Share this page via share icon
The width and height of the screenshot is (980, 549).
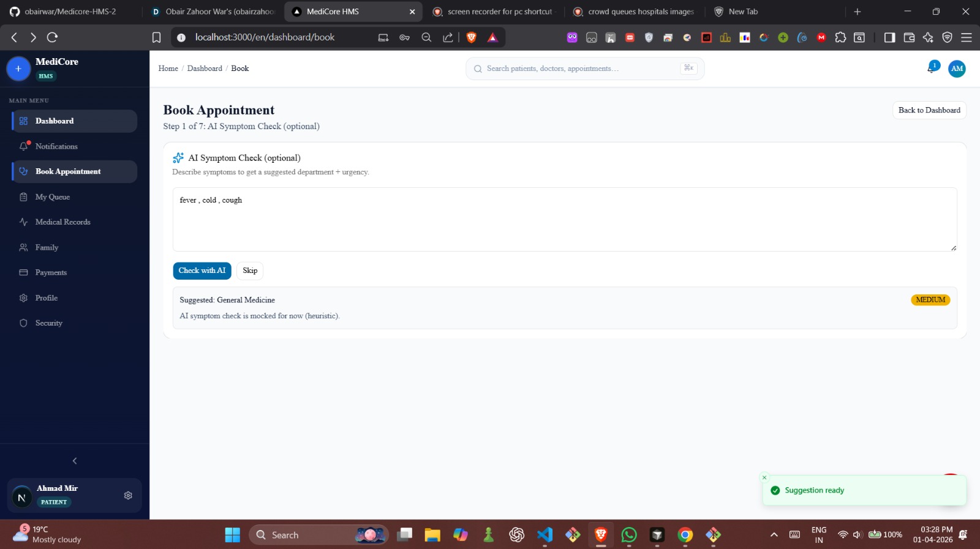pos(448,37)
